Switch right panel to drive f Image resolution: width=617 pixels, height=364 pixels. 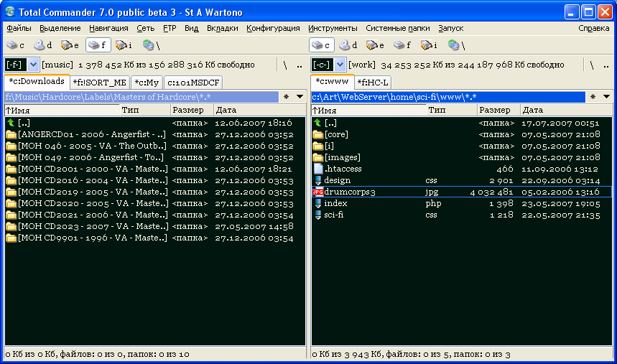(x=402, y=45)
